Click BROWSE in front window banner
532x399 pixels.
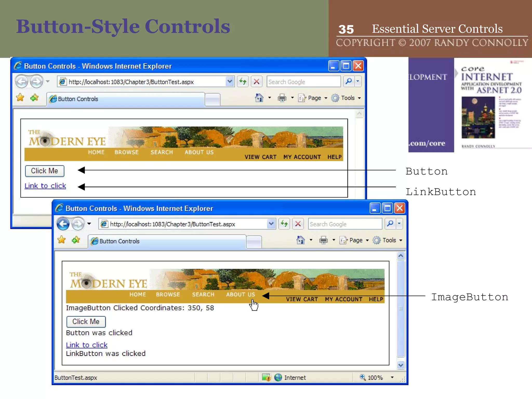[x=168, y=294]
